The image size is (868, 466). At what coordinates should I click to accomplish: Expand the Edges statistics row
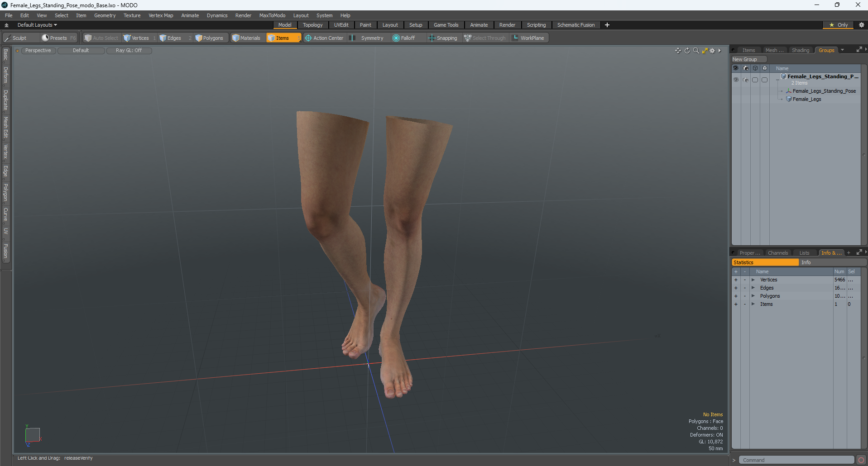pyautogui.click(x=753, y=288)
